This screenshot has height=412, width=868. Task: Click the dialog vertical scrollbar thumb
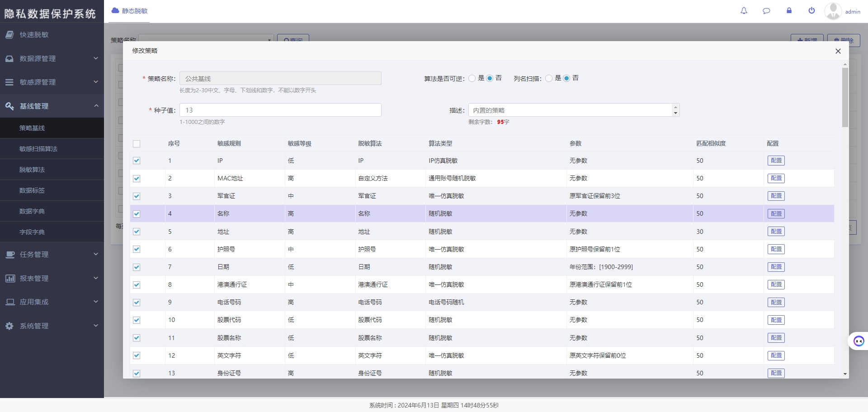(845, 97)
